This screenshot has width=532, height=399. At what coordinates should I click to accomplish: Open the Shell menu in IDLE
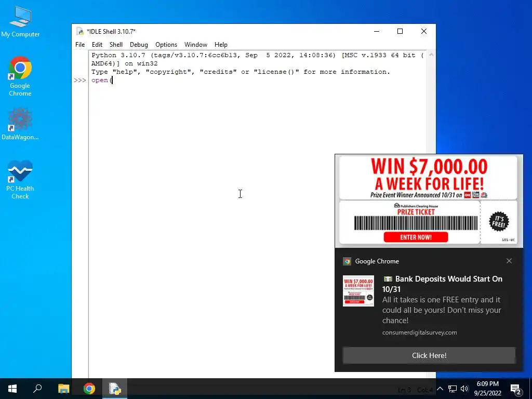tap(116, 45)
